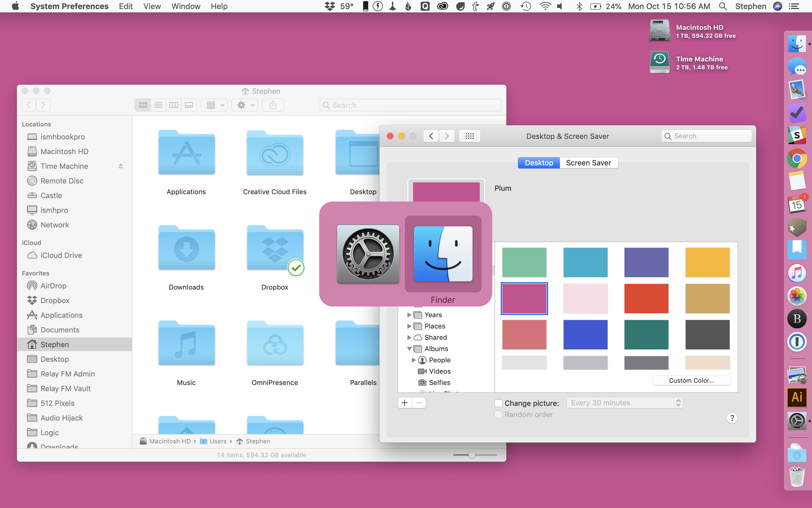Open the Edit menu
Screen dimensions: 812x508
coord(126,6)
